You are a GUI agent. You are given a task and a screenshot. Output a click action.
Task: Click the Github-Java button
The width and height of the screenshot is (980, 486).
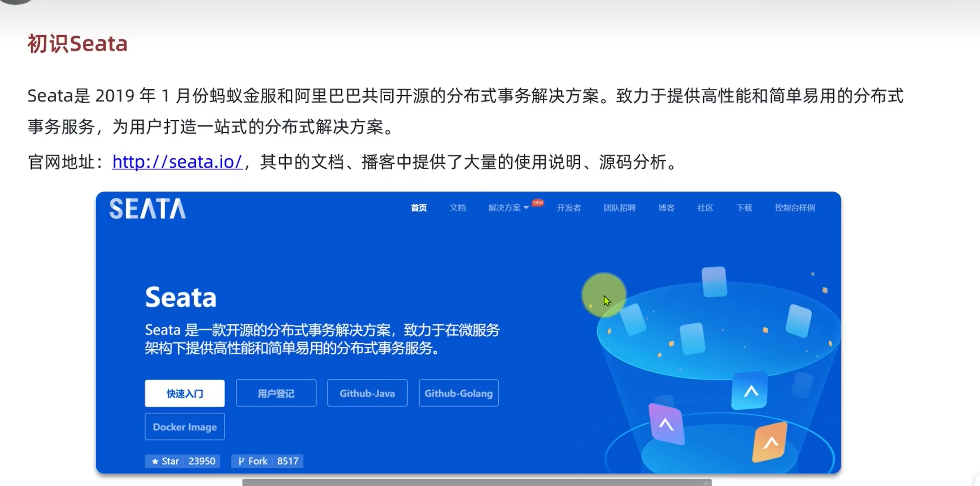[367, 393]
